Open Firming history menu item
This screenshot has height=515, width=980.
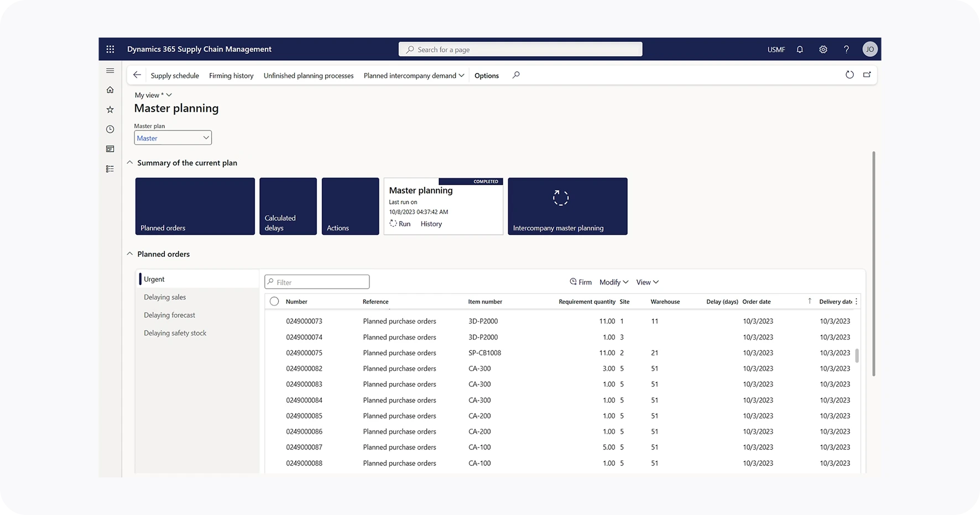231,76
